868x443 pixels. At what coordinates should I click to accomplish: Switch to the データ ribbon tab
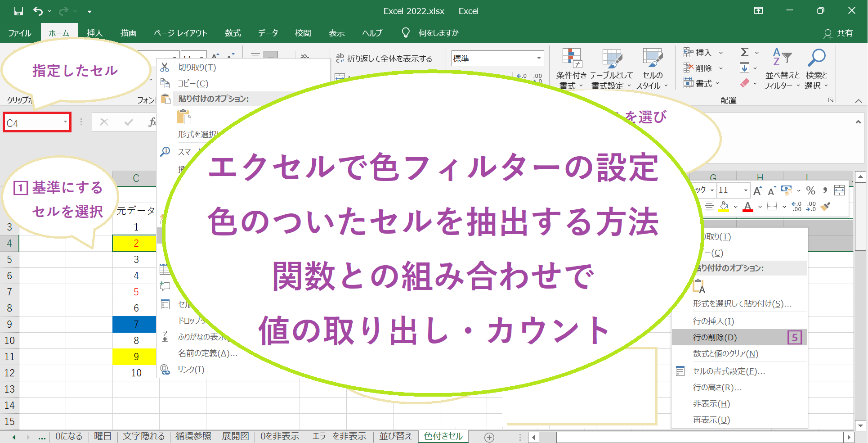click(268, 32)
